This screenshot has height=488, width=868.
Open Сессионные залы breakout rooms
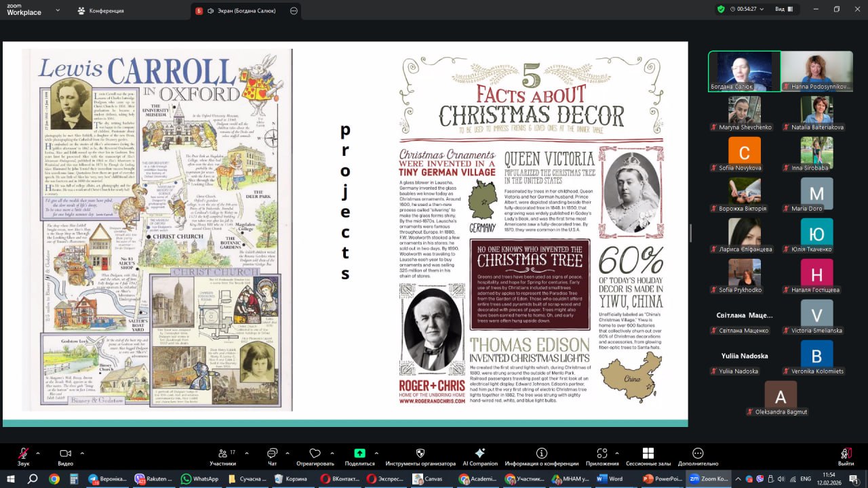pyautogui.click(x=648, y=453)
